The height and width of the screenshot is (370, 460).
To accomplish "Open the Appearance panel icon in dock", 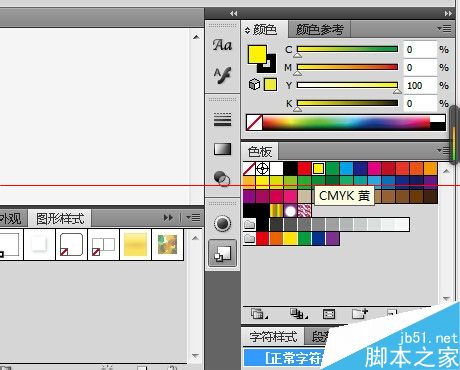I will [222, 223].
